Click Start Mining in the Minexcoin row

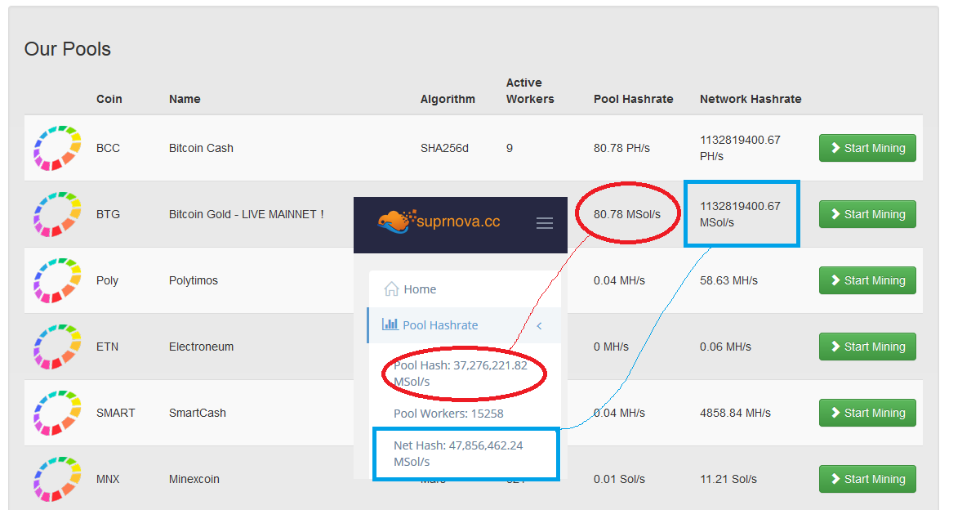pos(867,479)
